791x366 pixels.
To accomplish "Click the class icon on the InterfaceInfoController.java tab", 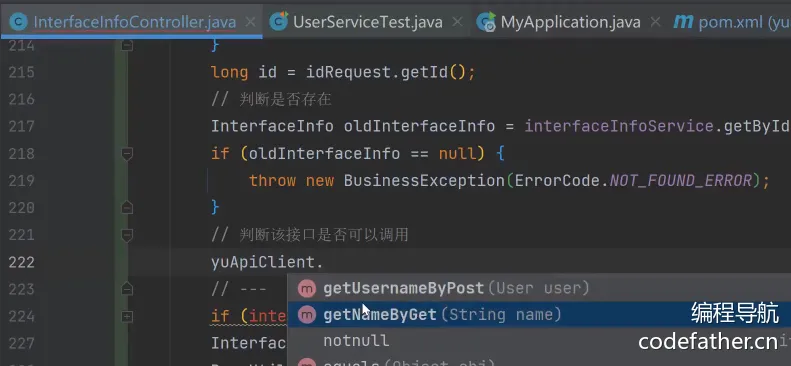I will pyautogui.click(x=19, y=22).
